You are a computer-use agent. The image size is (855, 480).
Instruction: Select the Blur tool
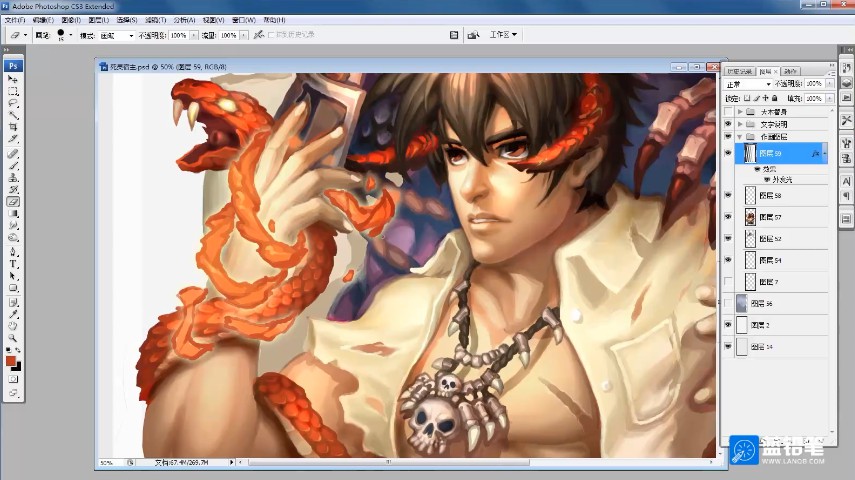13,225
